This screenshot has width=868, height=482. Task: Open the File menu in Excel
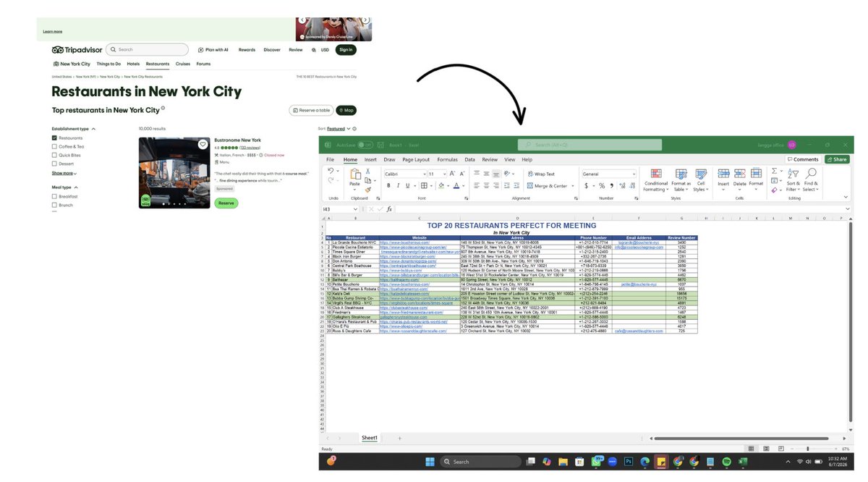tap(330, 159)
